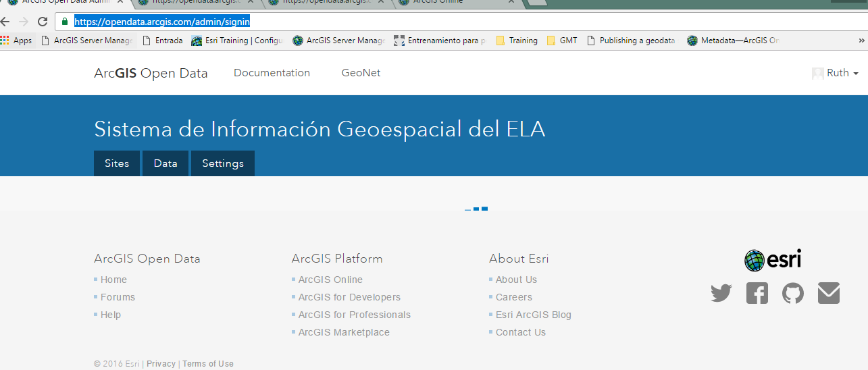Click the ArcGIS Open Data header logo
This screenshot has height=370, width=868.
pyautogui.click(x=151, y=73)
